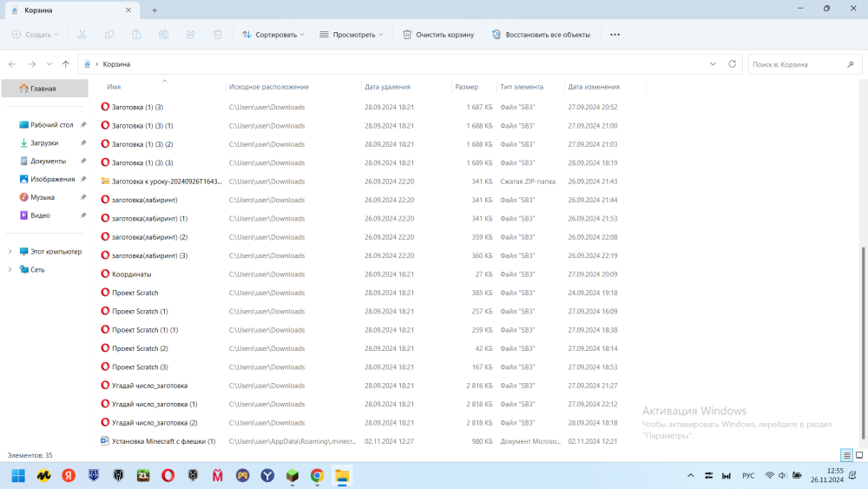Open Загрузки in navigation pane
Screen dimensions: 868x489
pos(44,143)
